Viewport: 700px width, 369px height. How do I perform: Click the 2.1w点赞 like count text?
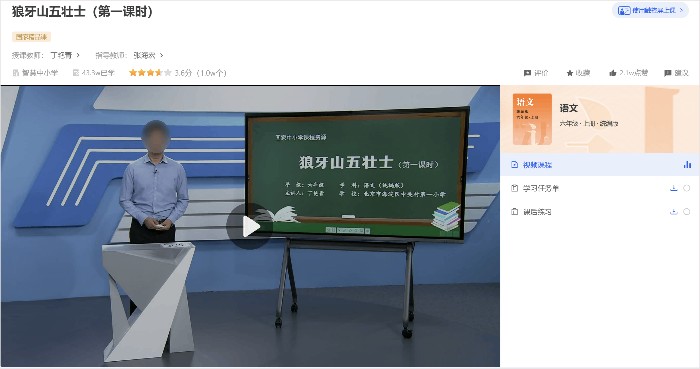tap(633, 73)
